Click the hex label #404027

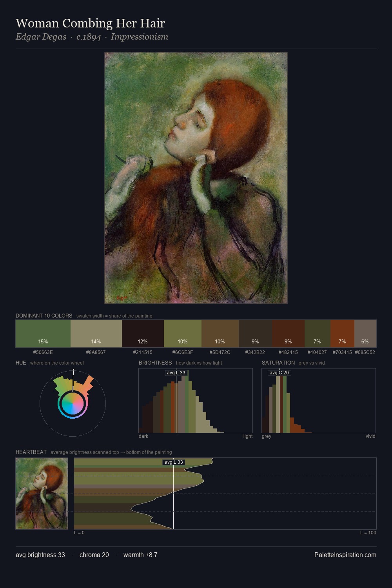[x=317, y=352]
